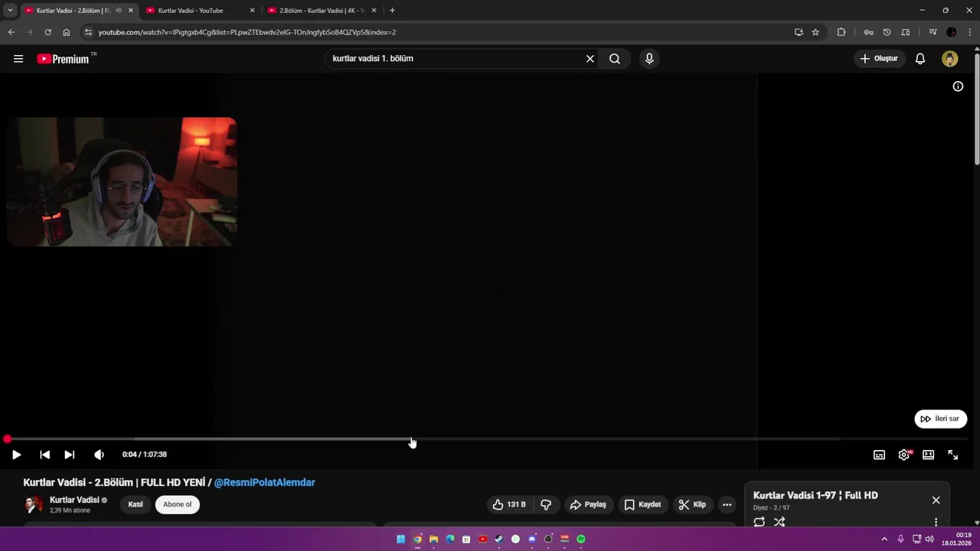This screenshot has width=980, height=551.
Task: Like the video with 131 B
Action: 509,504
